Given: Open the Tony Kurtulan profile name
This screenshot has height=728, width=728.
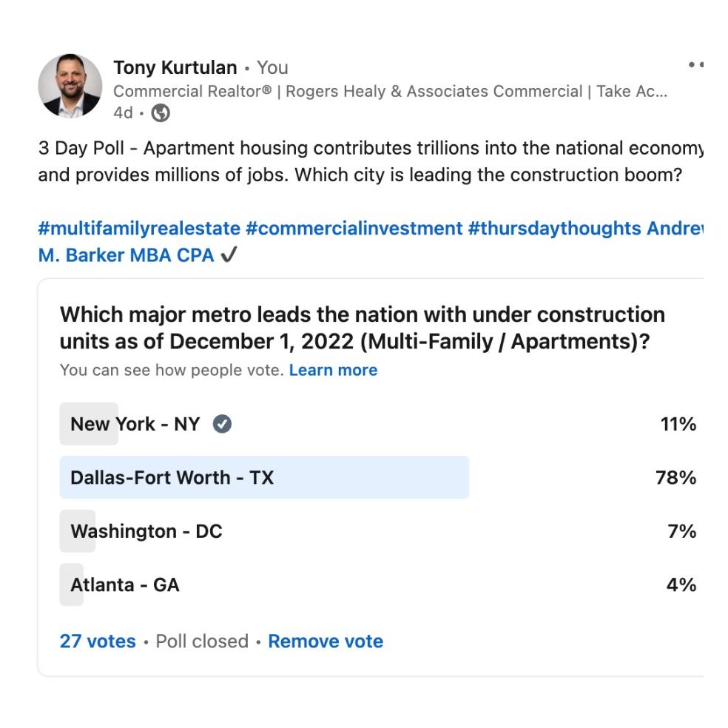Looking at the screenshot, I should [x=175, y=67].
